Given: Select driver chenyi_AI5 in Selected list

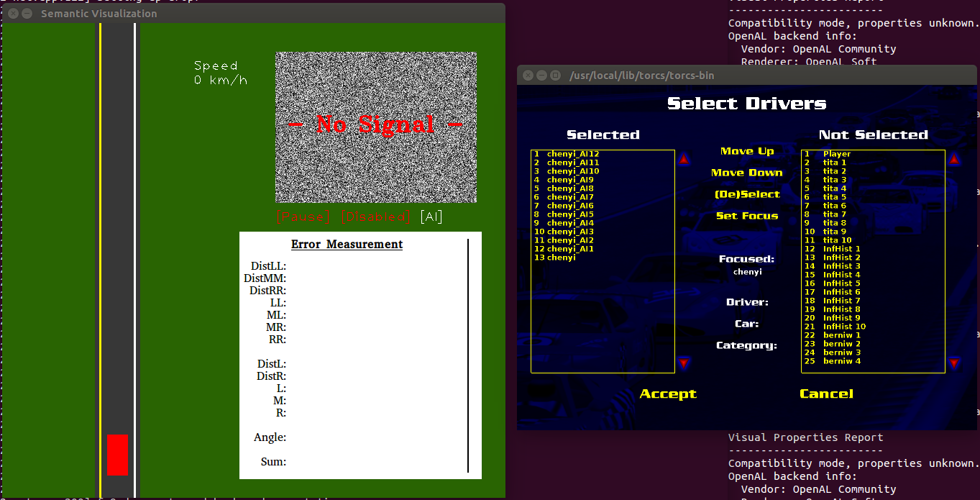Looking at the screenshot, I should [603, 214].
